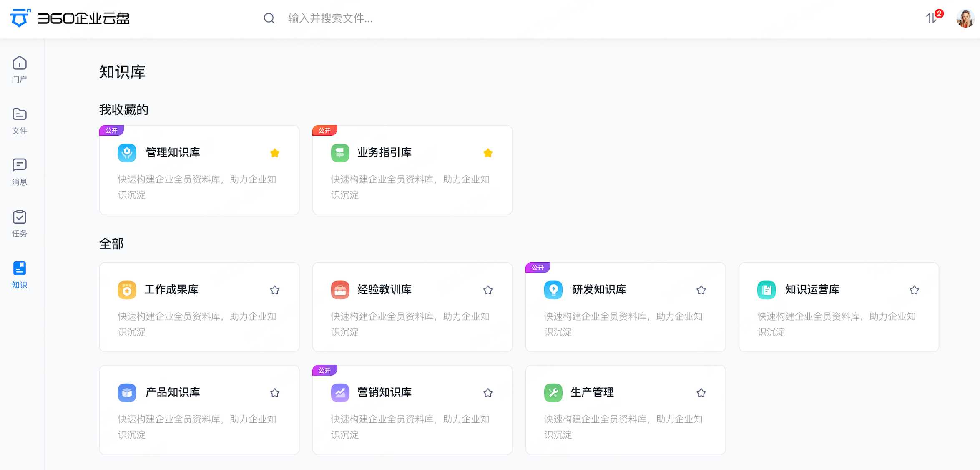Open 任务 in the sidebar
980x470 pixels.
tap(20, 224)
